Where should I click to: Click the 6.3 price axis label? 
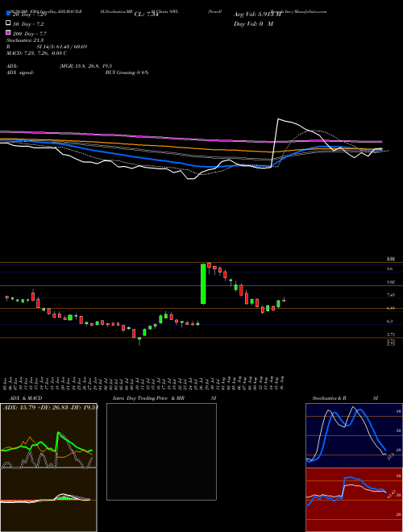click(x=390, y=321)
